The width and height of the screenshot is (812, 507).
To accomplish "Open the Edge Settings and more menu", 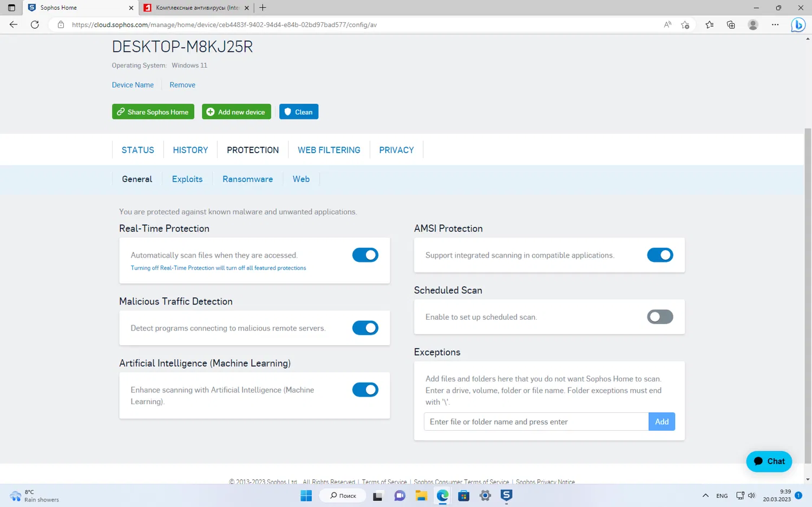I will pos(775,24).
